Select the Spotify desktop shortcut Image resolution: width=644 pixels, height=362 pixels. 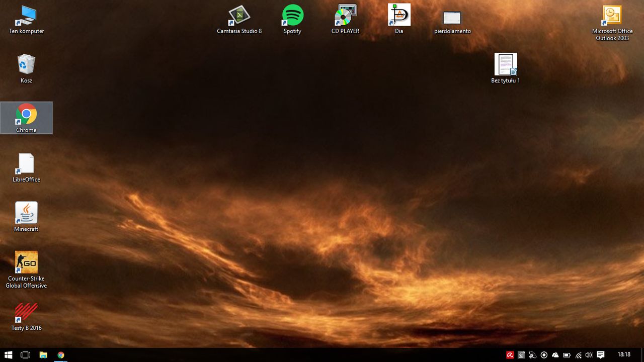292,20
